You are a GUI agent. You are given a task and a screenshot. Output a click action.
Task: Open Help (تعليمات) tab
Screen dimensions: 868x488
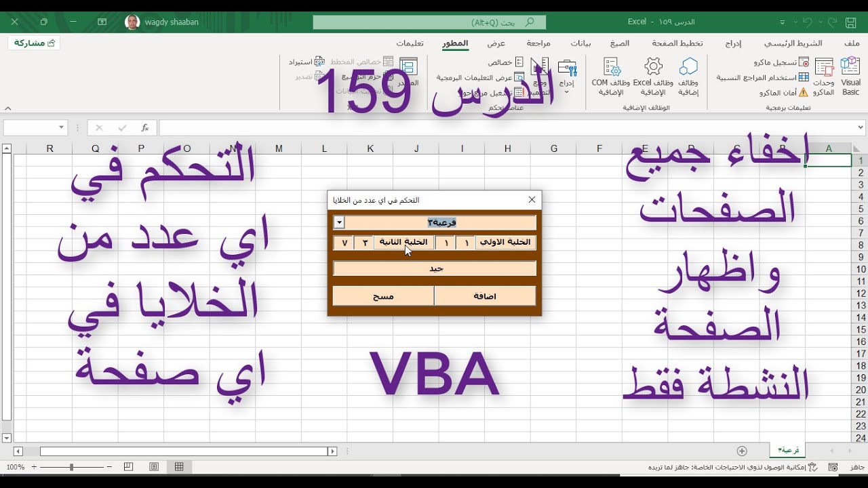410,43
